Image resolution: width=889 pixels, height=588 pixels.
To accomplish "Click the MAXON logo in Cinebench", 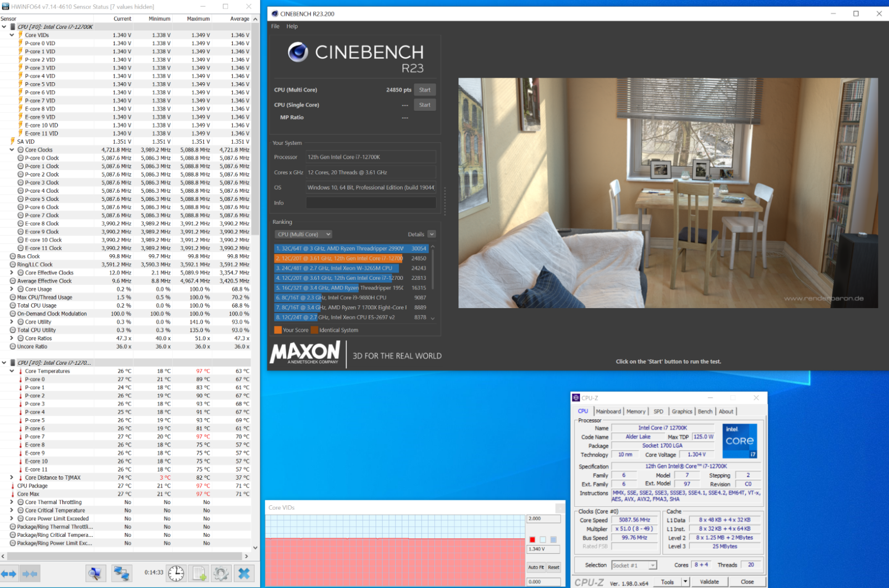I will click(305, 353).
